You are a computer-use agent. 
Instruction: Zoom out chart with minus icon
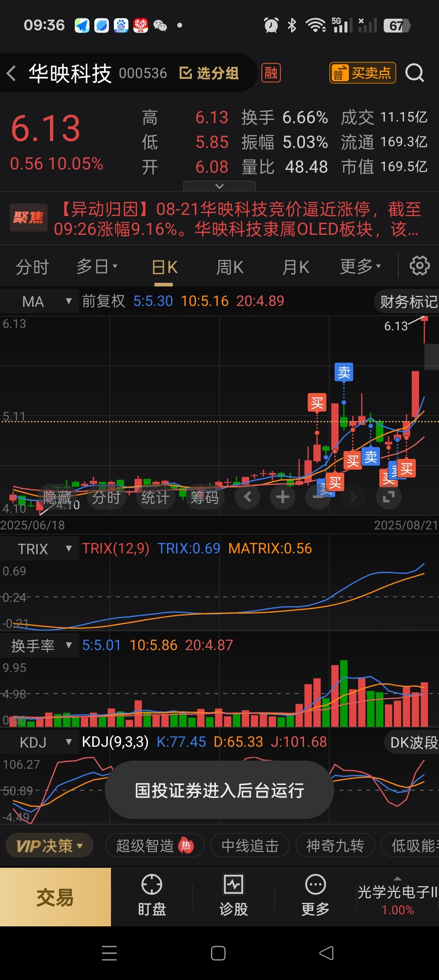[x=318, y=497]
